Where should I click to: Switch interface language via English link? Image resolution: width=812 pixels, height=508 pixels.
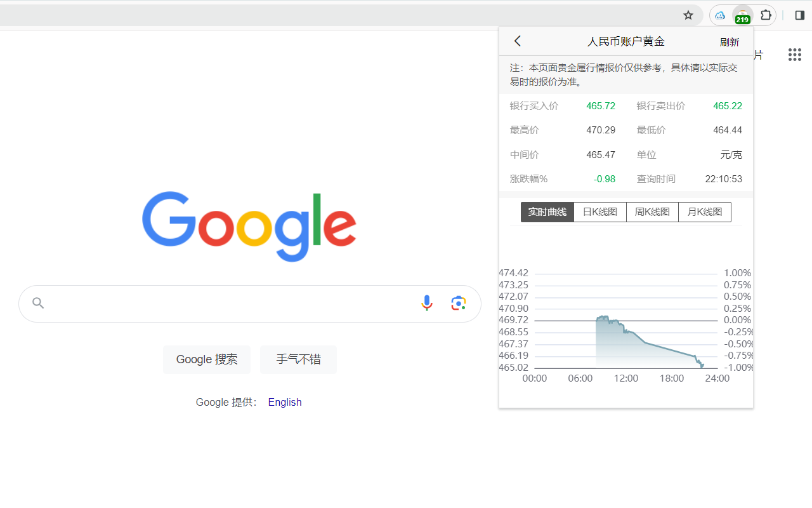284,402
